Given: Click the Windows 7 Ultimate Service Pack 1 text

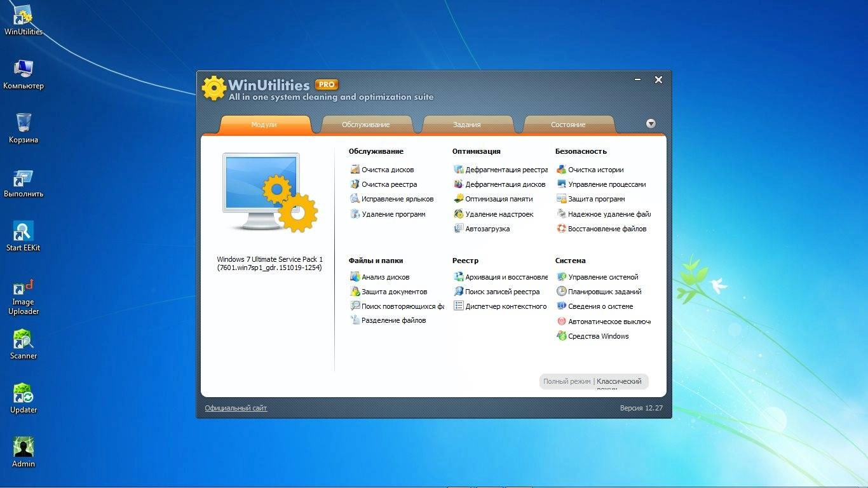Looking at the screenshot, I should (x=270, y=259).
